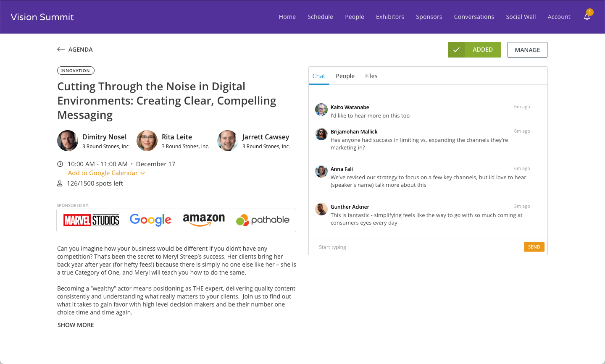Click the session title heading

pyautogui.click(x=167, y=101)
